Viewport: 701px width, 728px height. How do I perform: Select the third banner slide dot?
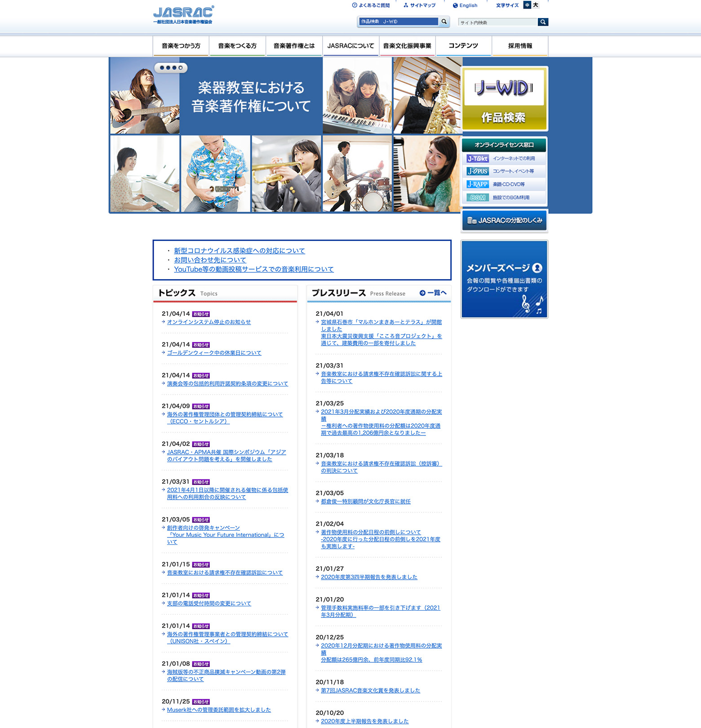click(x=174, y=68)
